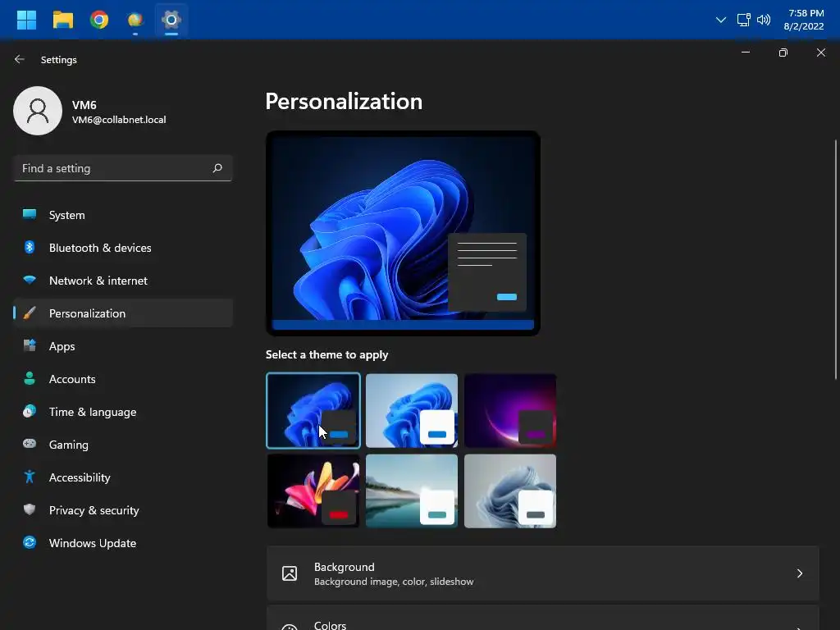840x630 pixels.
Task: Click the Time & language clock icon
Action: pyautogui.click(x=30, y=412)
